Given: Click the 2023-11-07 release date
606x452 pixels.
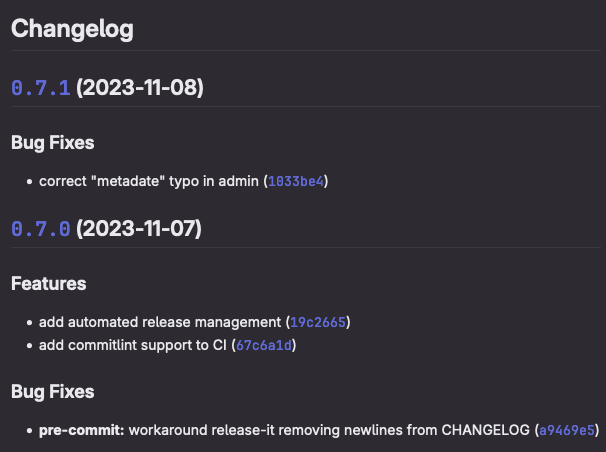Looking at the screenshot, I should click(139, 229).
